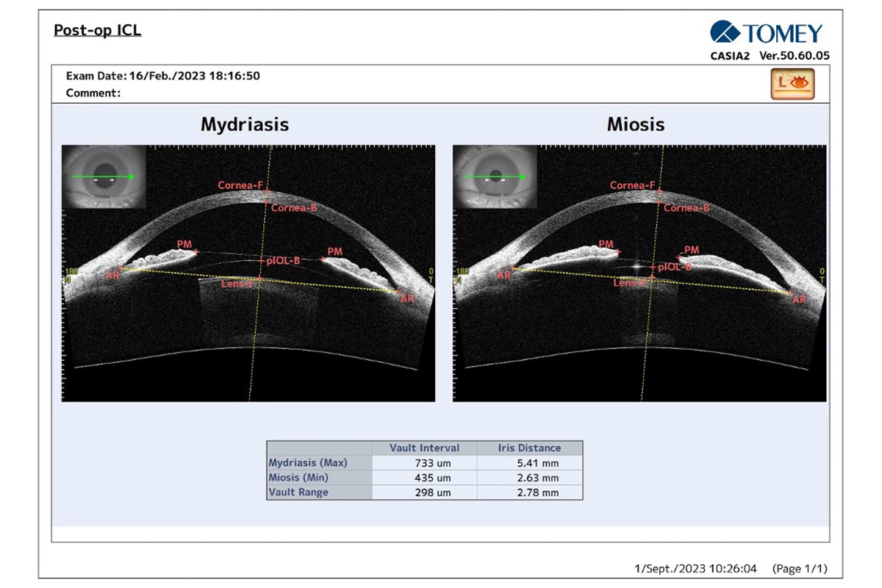882x588 pixels.
Task: Open the Mydriasis eye thumbnail preview
Action: tap(104, 176)
